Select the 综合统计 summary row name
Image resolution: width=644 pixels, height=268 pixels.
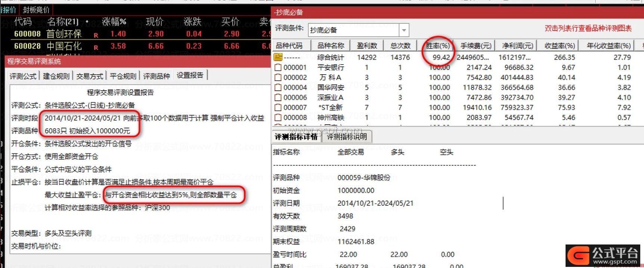click(x=331, y=57)
